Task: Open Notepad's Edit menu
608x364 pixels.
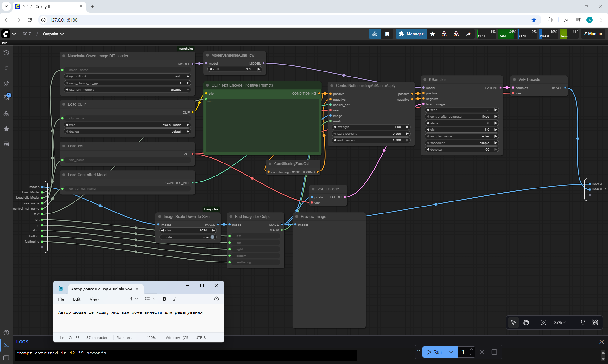Action: 77,299
